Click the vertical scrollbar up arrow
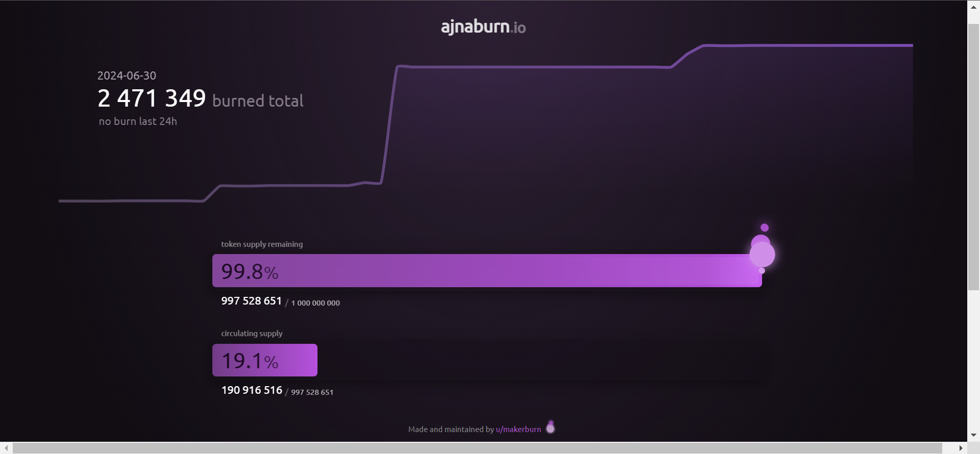Viewport: 980px width, 454px height. pyautogui.click(x=973, y=7)
